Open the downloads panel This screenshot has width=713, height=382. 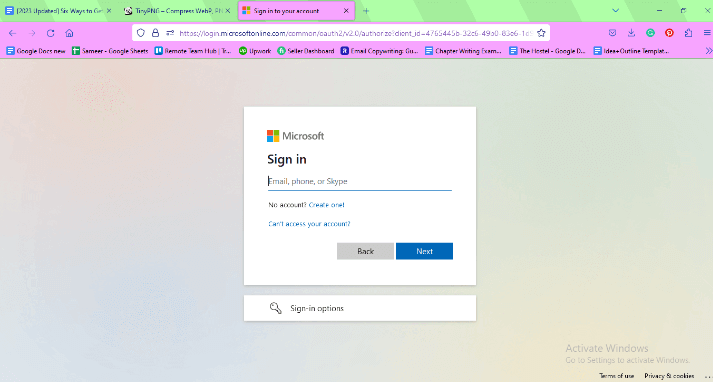coord(631,33)
